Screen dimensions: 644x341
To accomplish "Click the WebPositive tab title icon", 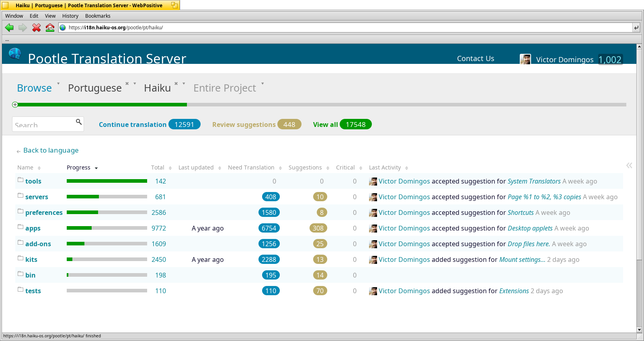I will tap(6, 5).
